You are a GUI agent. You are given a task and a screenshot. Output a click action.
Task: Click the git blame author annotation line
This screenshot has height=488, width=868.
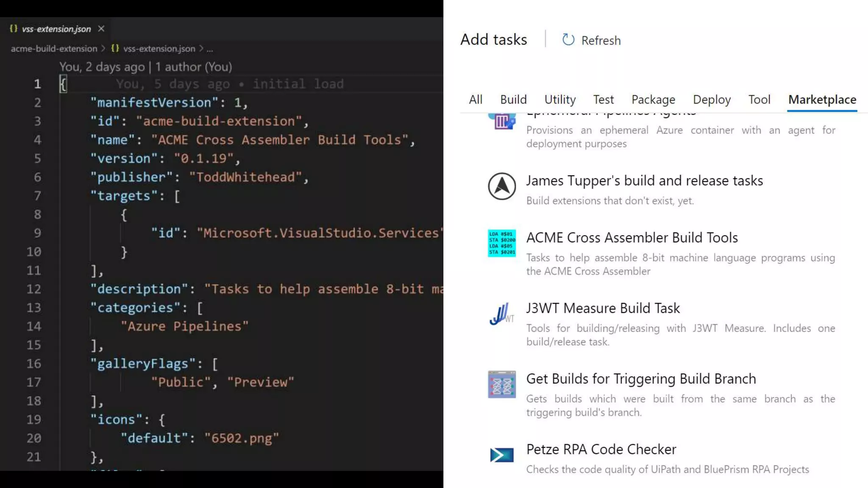click(145, 67)
